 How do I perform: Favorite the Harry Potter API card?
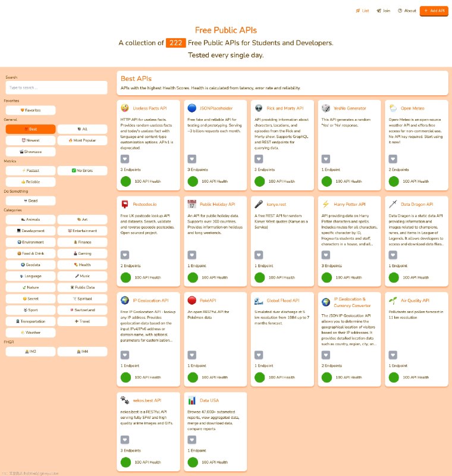tap(326, 255)
